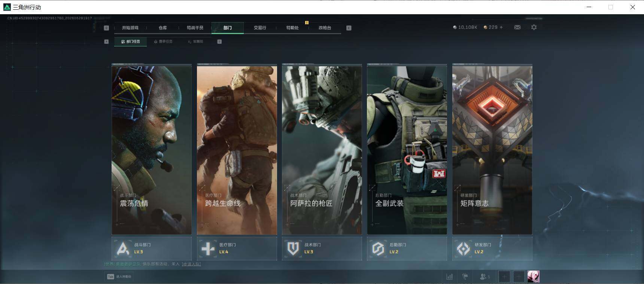Select the 部门任务 sub-tab

click(x=130, y=42)
